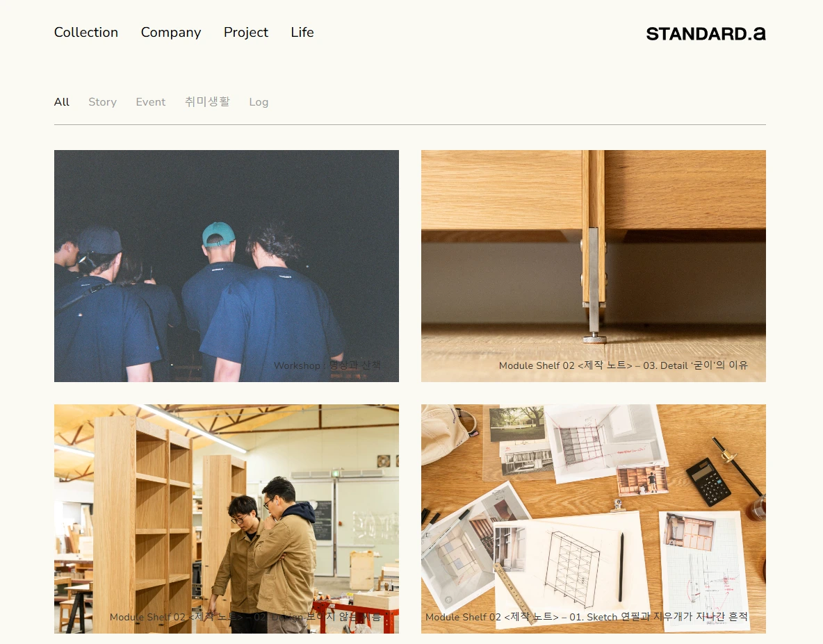Select the 취미생활 filter tab
This screenshot has width=823, height=644.
coord(207,101)
